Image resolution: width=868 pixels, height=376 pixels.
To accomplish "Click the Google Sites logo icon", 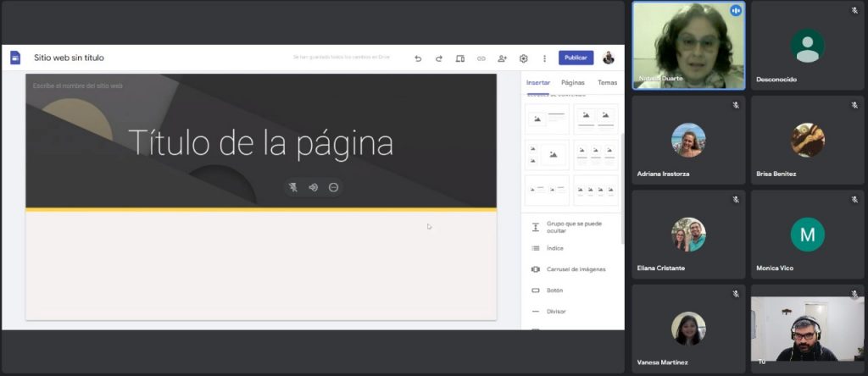I will click(14, 58).
